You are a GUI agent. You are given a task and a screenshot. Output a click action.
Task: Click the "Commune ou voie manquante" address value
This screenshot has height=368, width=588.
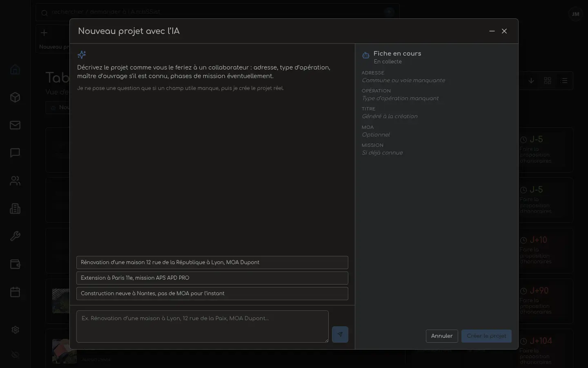403,81
